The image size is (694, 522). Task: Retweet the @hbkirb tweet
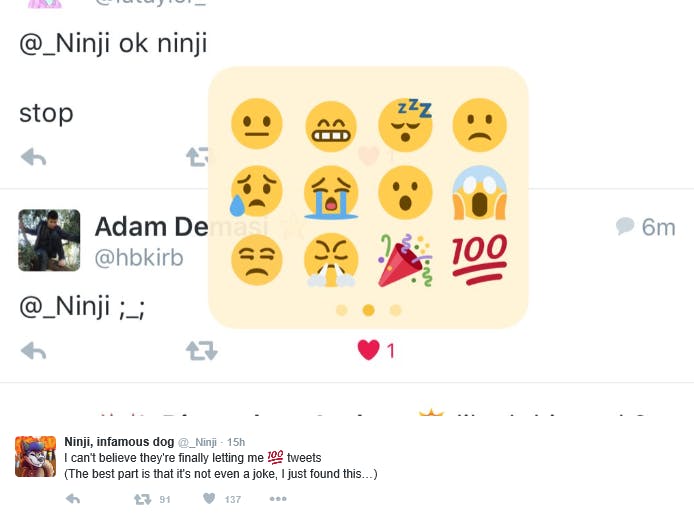click(x=201, y=351)
